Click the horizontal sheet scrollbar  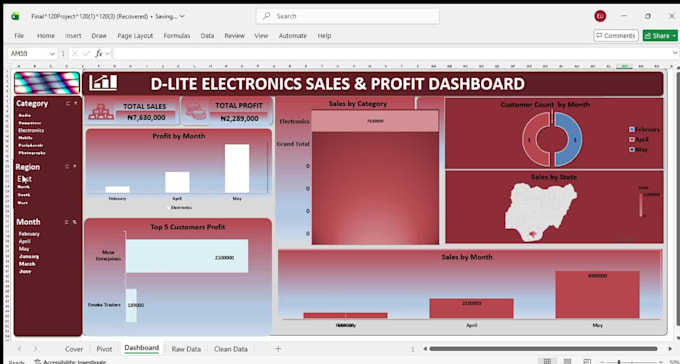(543, 348)
